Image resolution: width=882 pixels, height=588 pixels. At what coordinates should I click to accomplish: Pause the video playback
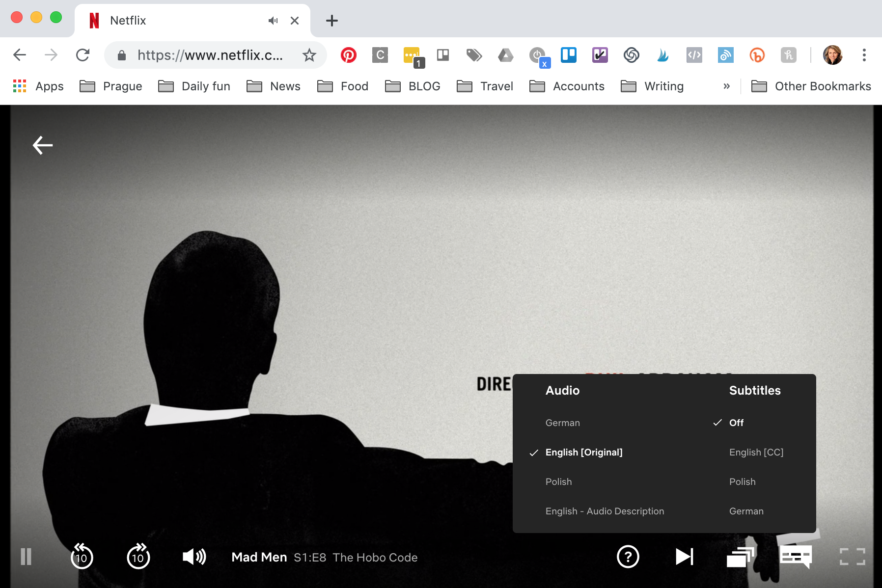pos(26,557)
